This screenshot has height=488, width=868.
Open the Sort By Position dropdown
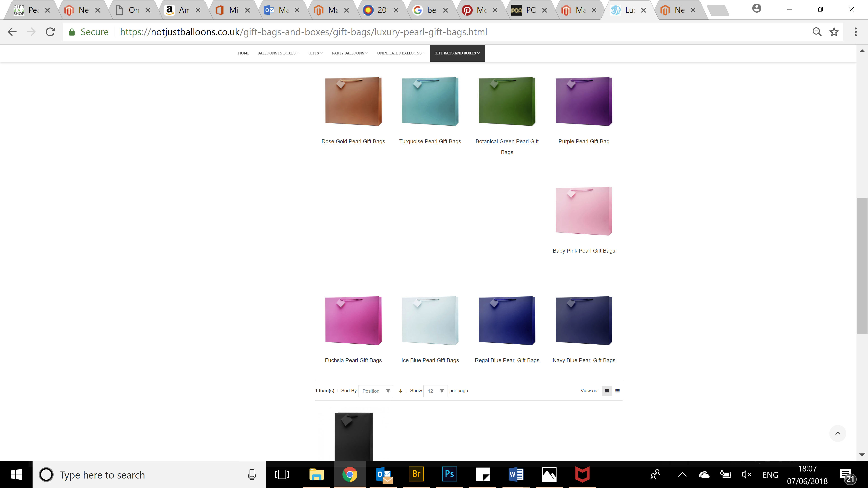pos(376,391)
